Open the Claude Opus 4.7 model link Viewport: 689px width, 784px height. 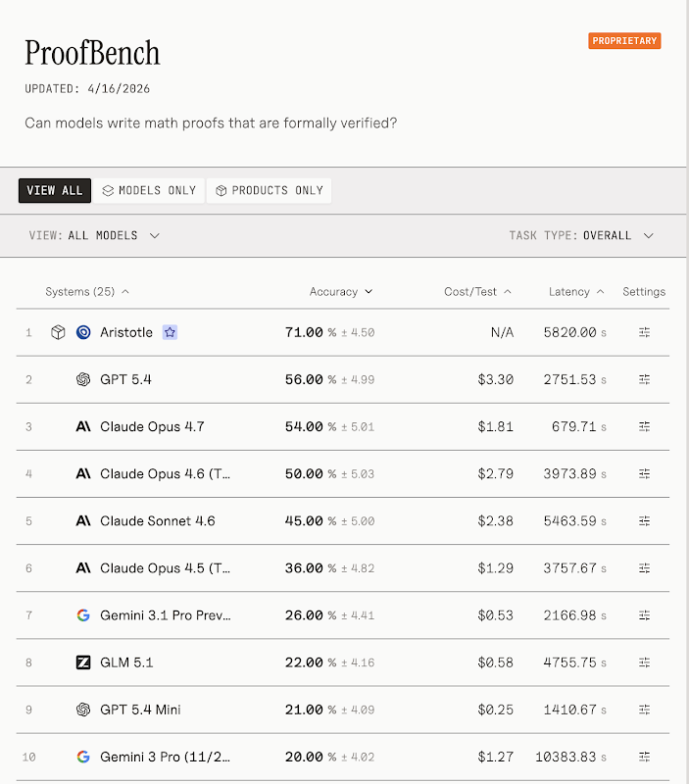click(152, 426)
